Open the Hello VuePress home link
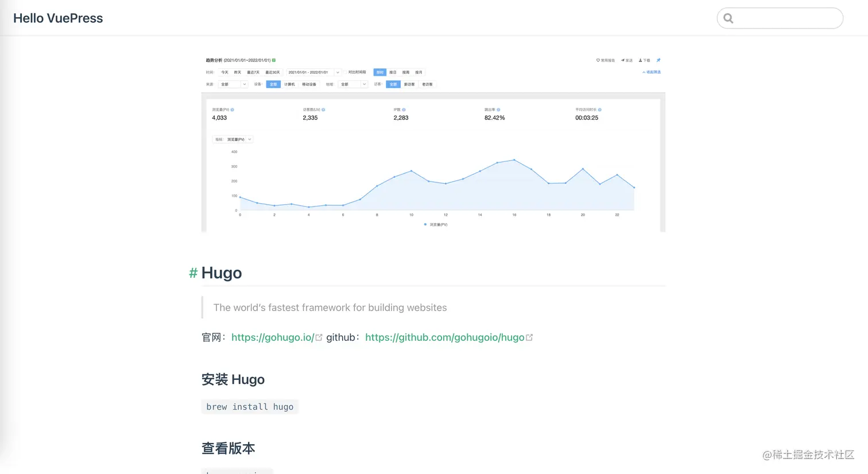Viewport: 868px width, 474px height. pos(58,18)
